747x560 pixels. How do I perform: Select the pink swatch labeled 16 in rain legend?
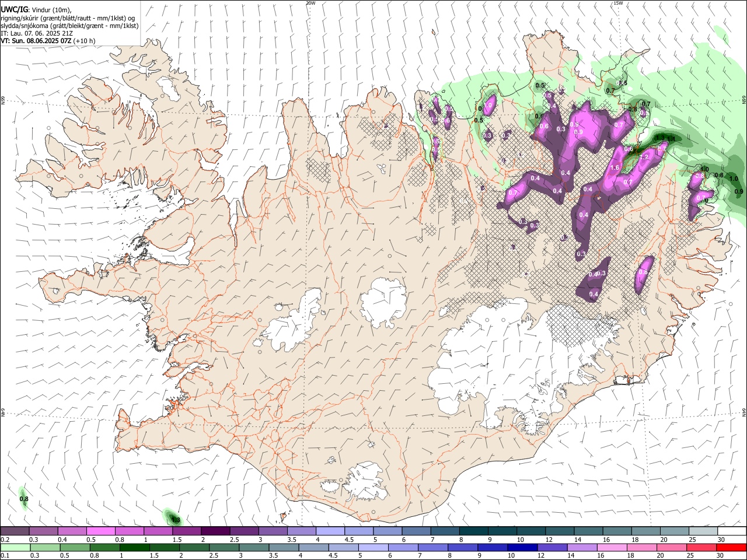612,548
